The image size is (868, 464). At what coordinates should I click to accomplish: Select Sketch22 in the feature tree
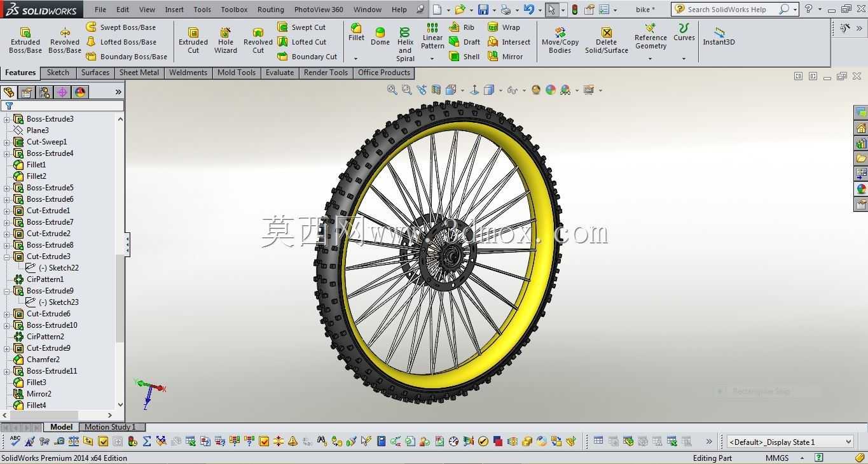point(59,268)
